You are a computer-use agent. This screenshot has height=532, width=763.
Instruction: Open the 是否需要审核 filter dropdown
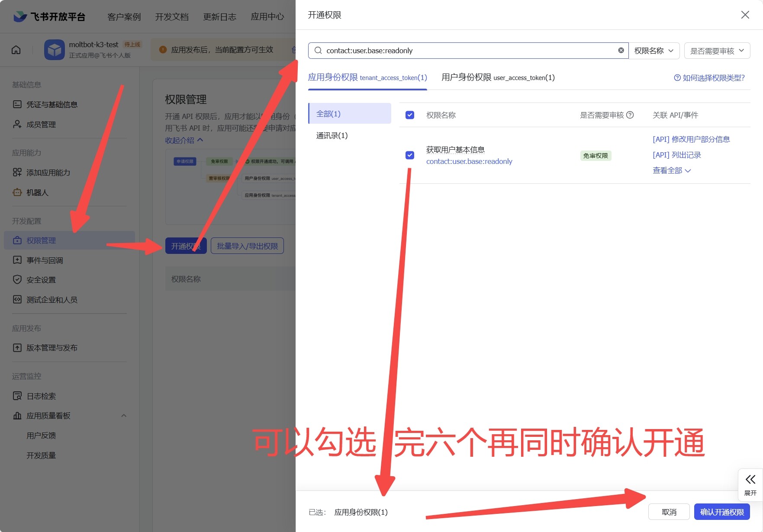click(717, 51)
